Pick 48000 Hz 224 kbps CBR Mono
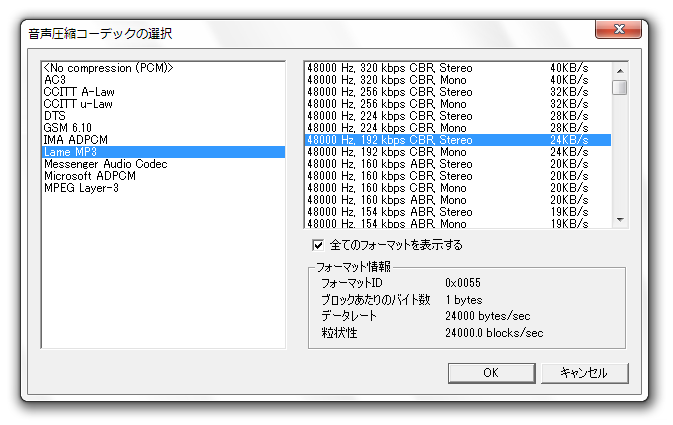 point(458,128)
